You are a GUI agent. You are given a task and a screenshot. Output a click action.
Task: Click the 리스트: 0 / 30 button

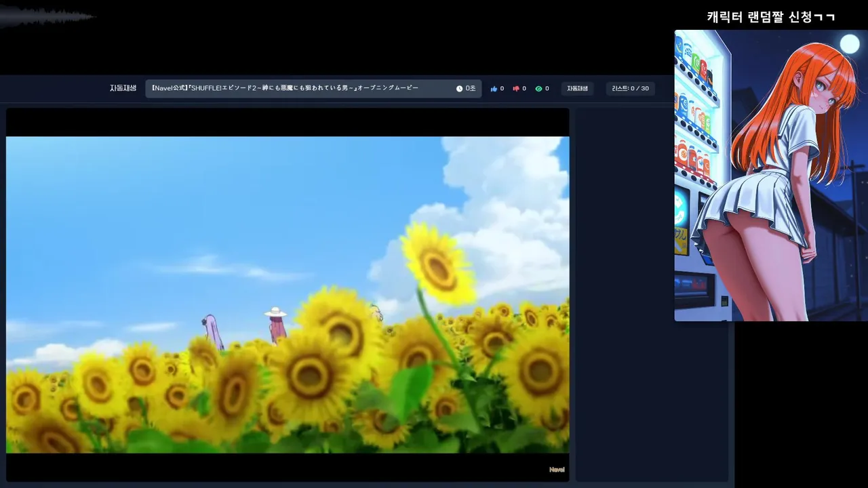tap(630, 89)
